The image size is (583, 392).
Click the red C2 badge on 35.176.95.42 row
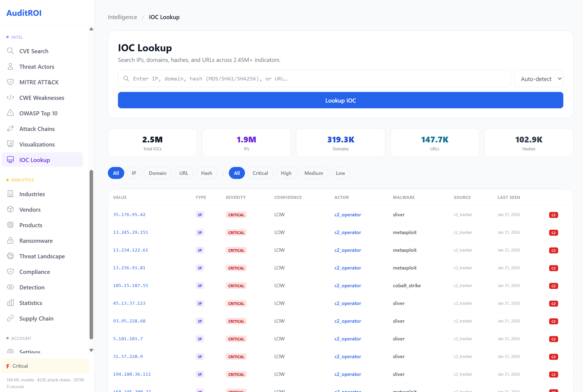(x=554, y=215)
